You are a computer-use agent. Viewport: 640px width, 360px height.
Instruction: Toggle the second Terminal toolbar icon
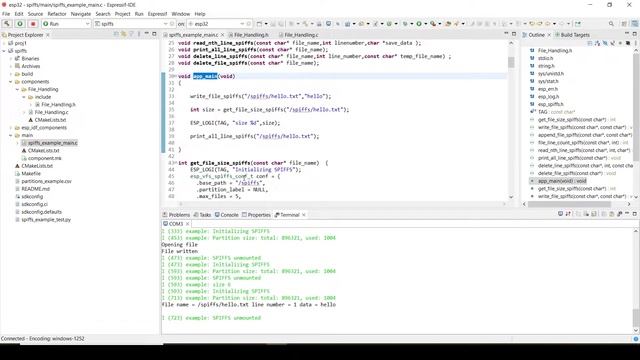tap(568, 213)
